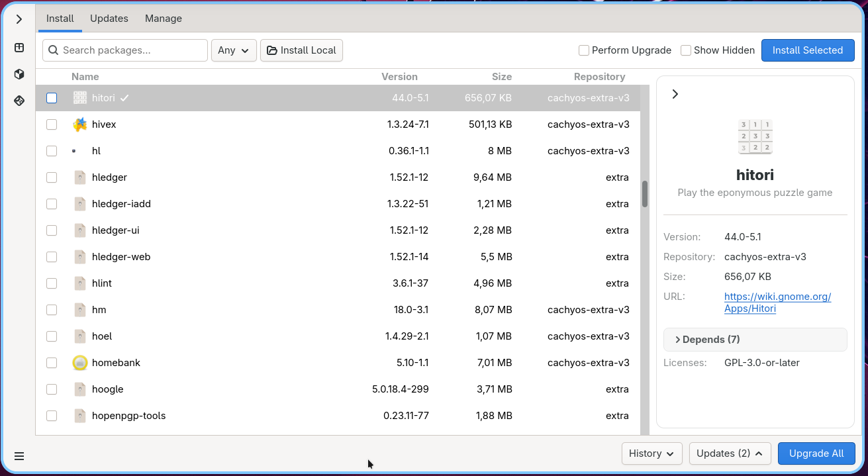Check the hl package checkbox
This screenshot has width=868, height=476.
52,151
